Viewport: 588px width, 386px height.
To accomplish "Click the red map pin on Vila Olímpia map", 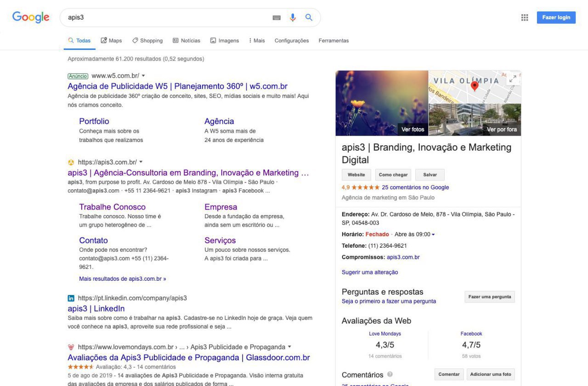I will 475,86.
